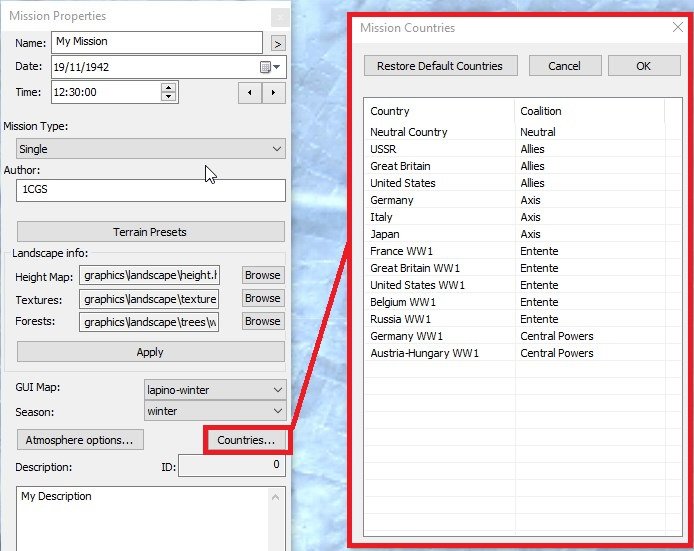Click into the Author text field
This screenshot has height=551, width=694.
[150, 190]
